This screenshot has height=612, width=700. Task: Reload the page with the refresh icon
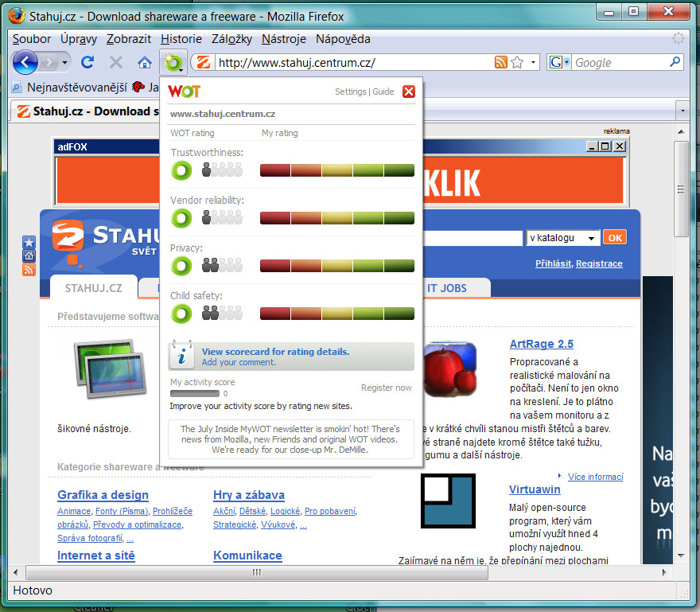coord(88,62)
